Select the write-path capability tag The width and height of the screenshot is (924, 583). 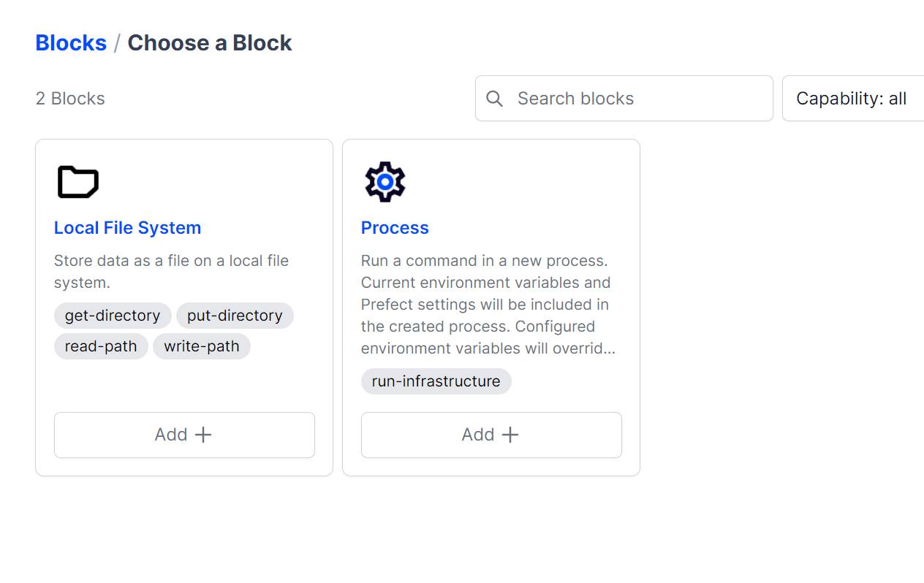point(201,346)
